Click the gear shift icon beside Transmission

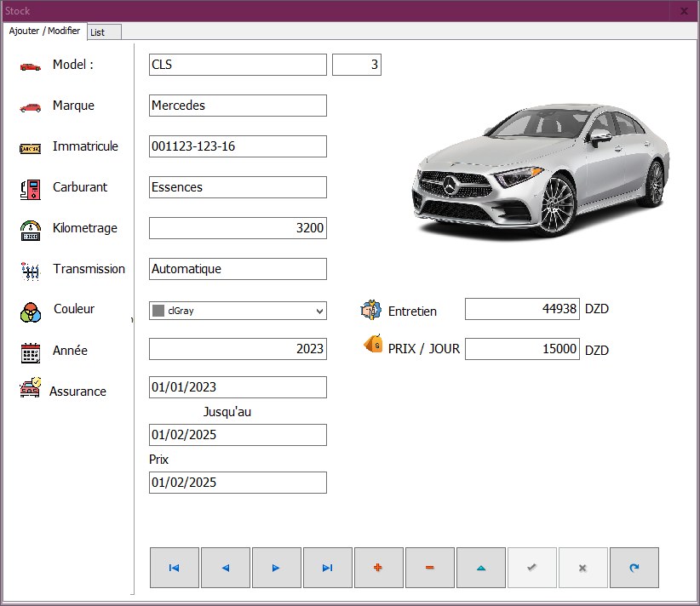point(31,272)
